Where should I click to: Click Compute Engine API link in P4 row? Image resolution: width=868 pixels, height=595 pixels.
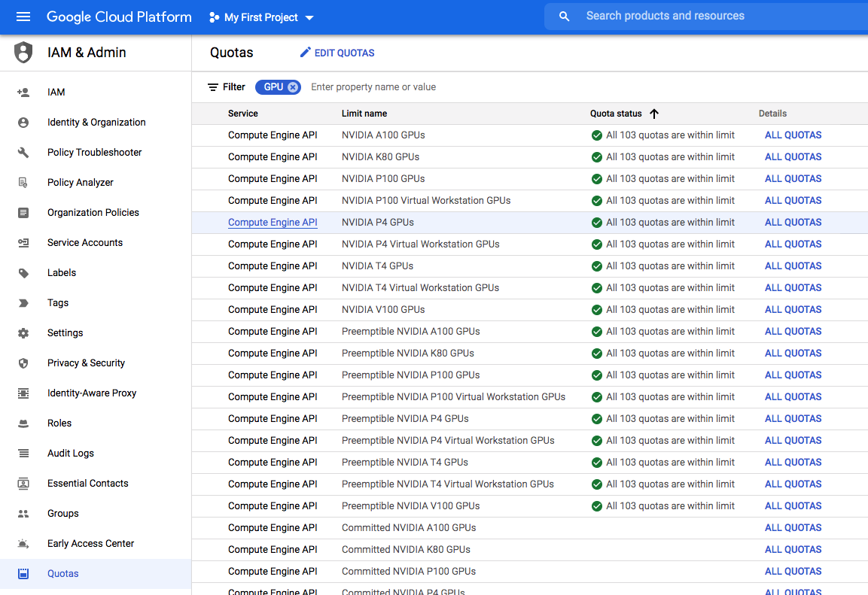point(273,223)
